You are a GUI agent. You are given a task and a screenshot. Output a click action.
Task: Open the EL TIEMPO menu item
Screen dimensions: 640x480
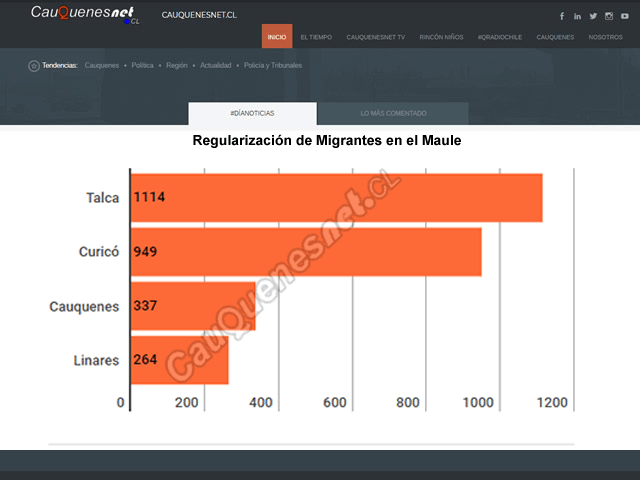tap(316, 37)
